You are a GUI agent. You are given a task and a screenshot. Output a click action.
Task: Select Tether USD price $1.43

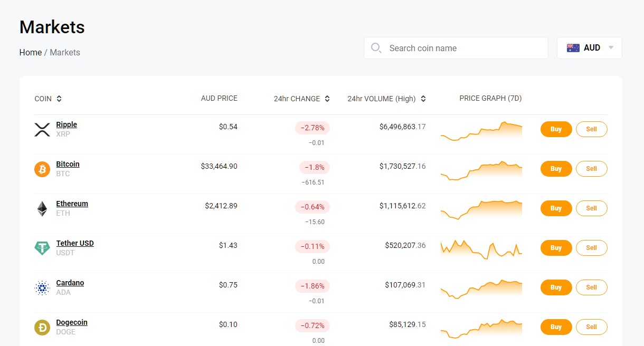click(x=228, y=246)
